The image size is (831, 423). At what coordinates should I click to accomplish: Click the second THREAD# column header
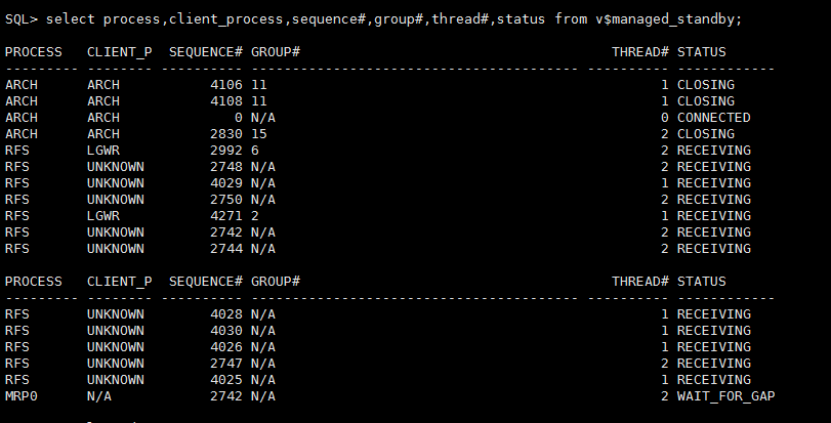(x=640, y=281)
